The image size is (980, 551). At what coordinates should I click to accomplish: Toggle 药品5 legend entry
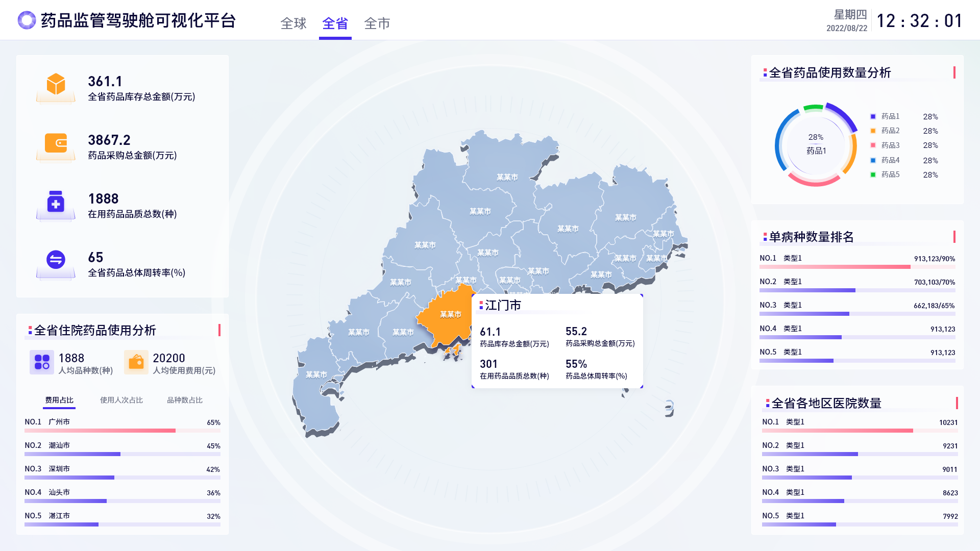[x=890, y=174]
